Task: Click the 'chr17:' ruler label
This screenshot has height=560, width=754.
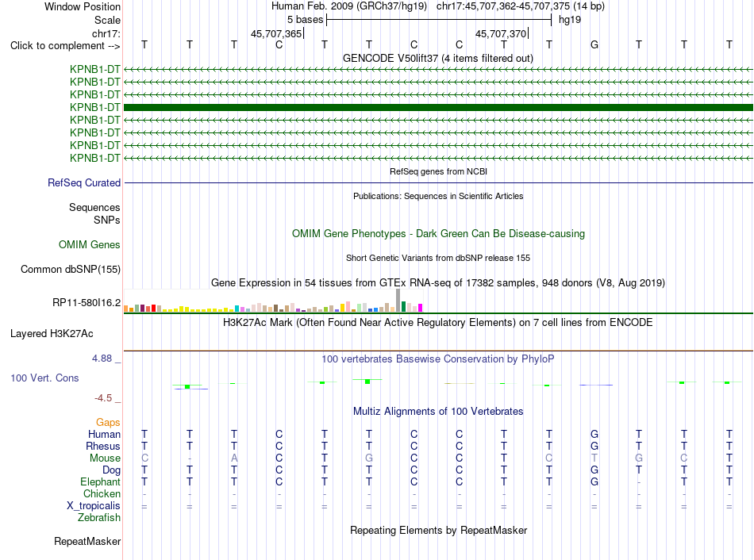Action: 106,33
